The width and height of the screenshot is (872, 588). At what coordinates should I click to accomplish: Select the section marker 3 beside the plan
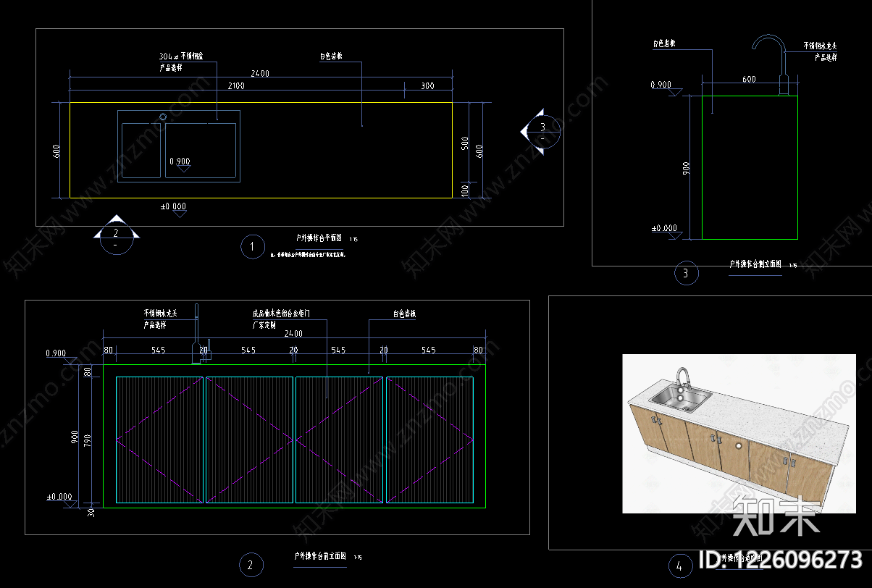point(541,131)
